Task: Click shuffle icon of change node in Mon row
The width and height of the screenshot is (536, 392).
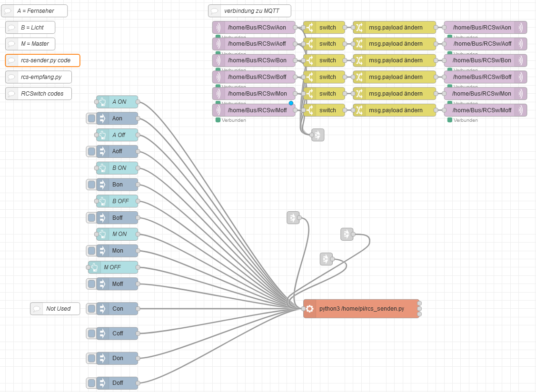Action: point(359,93)
